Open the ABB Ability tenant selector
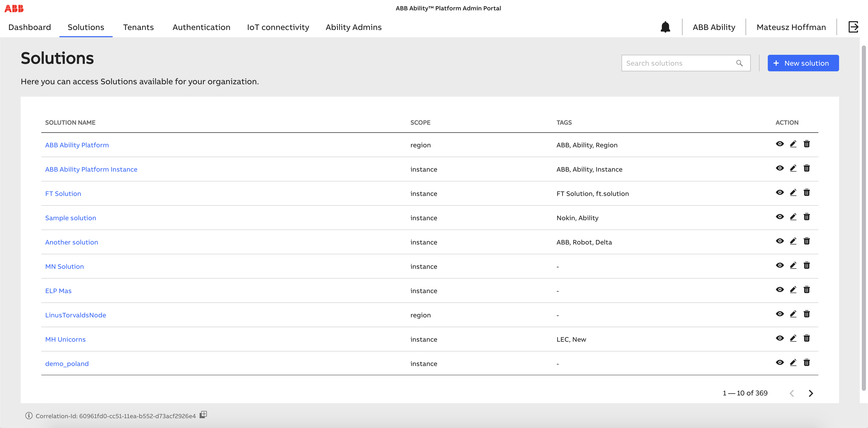 tap(714, 27)
